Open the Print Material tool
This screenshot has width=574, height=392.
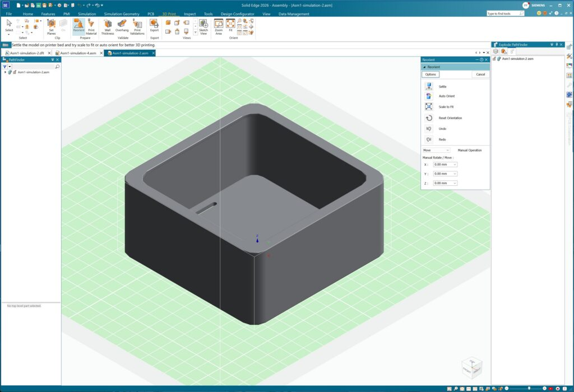click(91, 26)
